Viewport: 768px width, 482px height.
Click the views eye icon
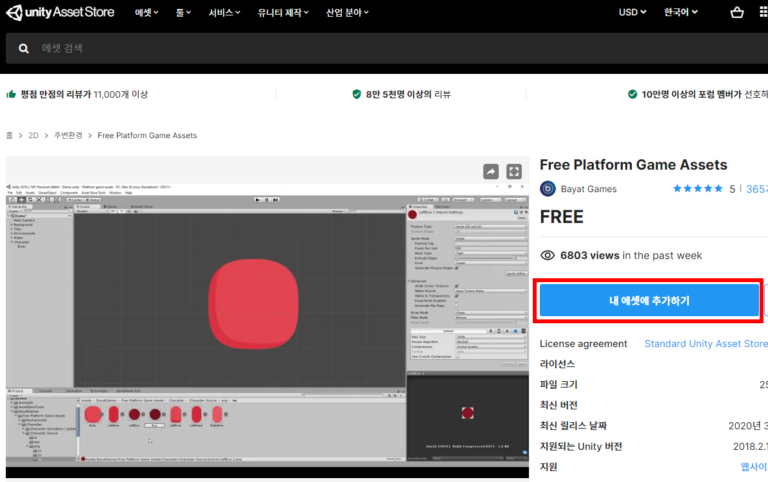(x=548, y=255)
